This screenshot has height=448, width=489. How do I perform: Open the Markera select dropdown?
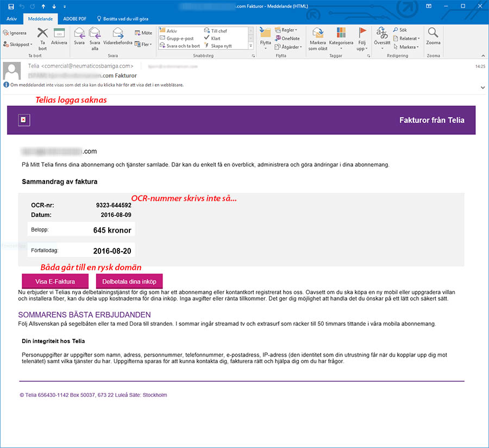click(x=406, y=47)
